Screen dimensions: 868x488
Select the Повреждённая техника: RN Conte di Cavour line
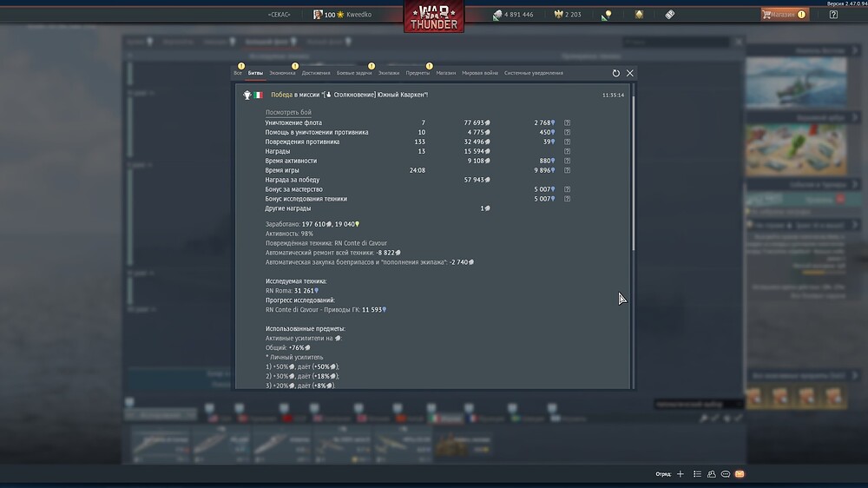[x=326, y=243]
